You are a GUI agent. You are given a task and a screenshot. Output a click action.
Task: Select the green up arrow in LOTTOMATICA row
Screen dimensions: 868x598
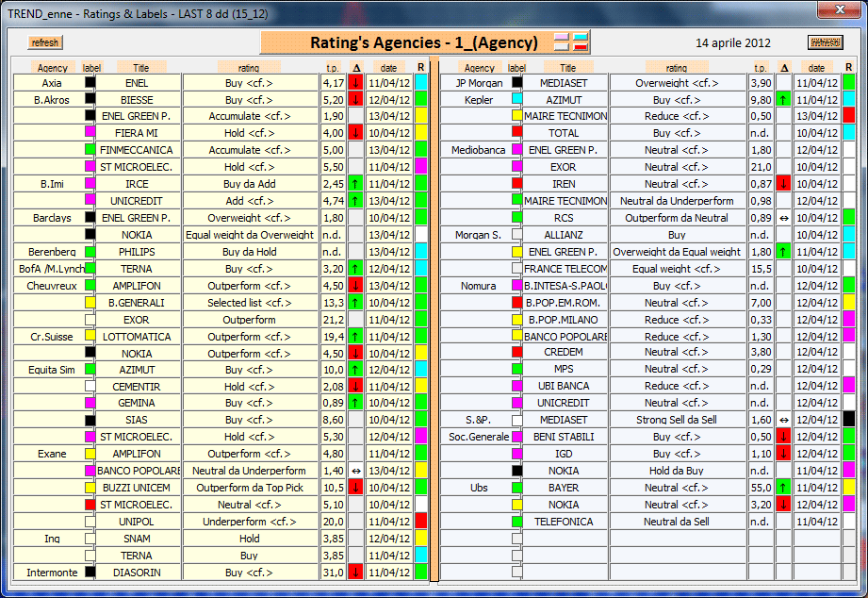[x=355, y=337]
